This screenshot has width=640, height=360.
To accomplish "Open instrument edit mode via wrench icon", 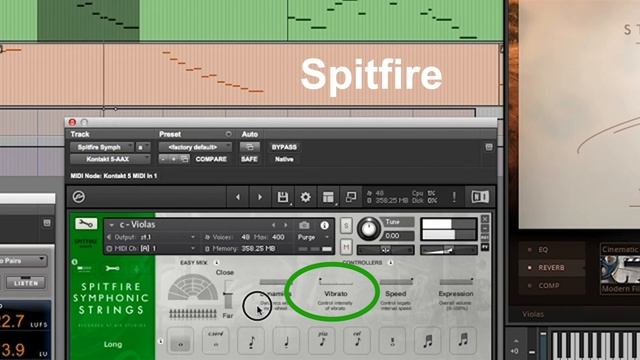I will pyautogui.click(x=86, y=223).
